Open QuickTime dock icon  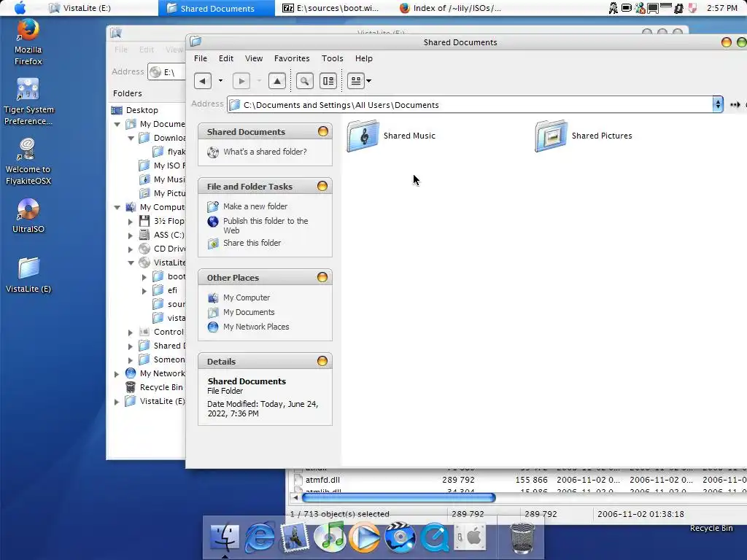(435, 537)
